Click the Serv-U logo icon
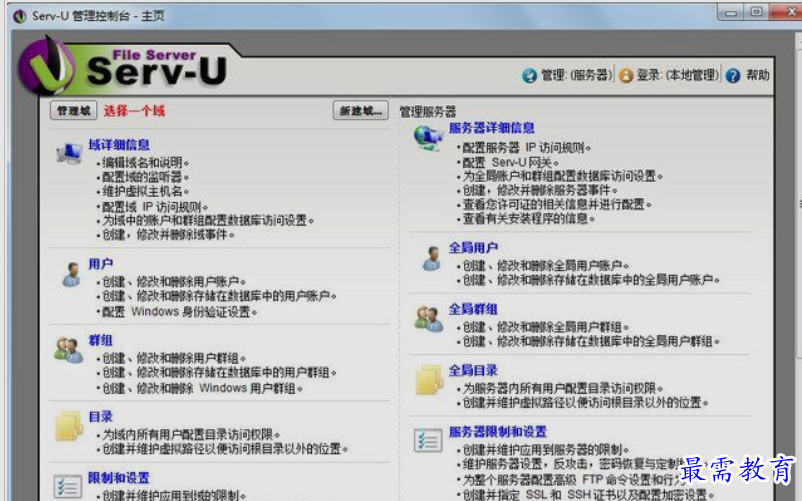Image resolution: width=802 pixels, height=501 pixels. [x=47, y=66]
